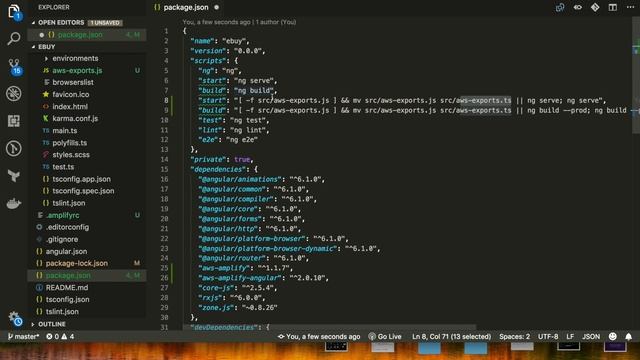Screen dimensions: 640x360
Task: Open favicon.ico file
Action: pos(70,94)
